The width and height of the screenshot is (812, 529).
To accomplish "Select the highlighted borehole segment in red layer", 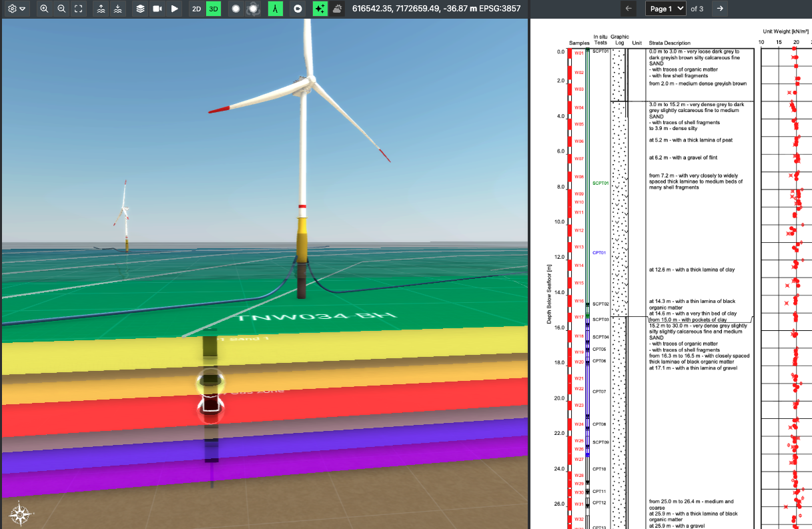I will [x=210, y=404].
